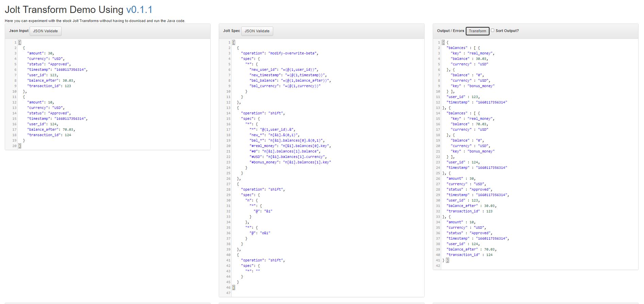Click JSON Validate in Jolt Spec panel
This screenshot has width=644, height=304.
[x=257, y=31]
